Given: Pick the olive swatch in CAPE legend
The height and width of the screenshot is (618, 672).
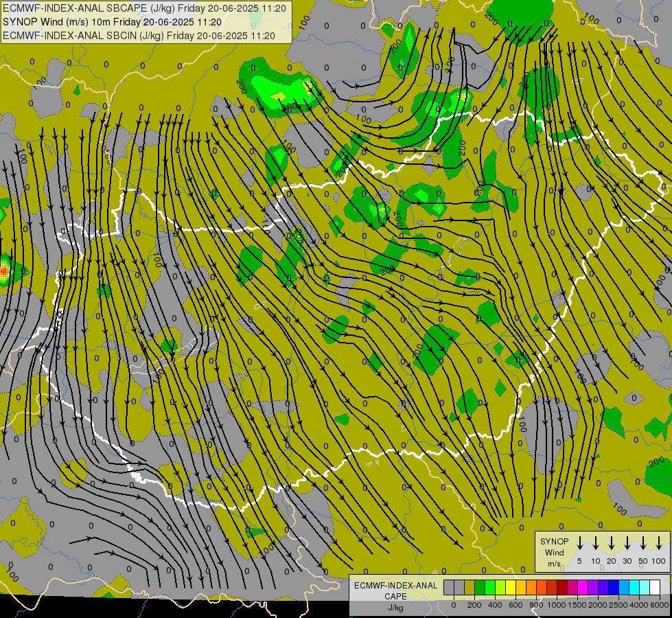Looking at the screenshot, I should pyautogui.click(x=470, y=587).
